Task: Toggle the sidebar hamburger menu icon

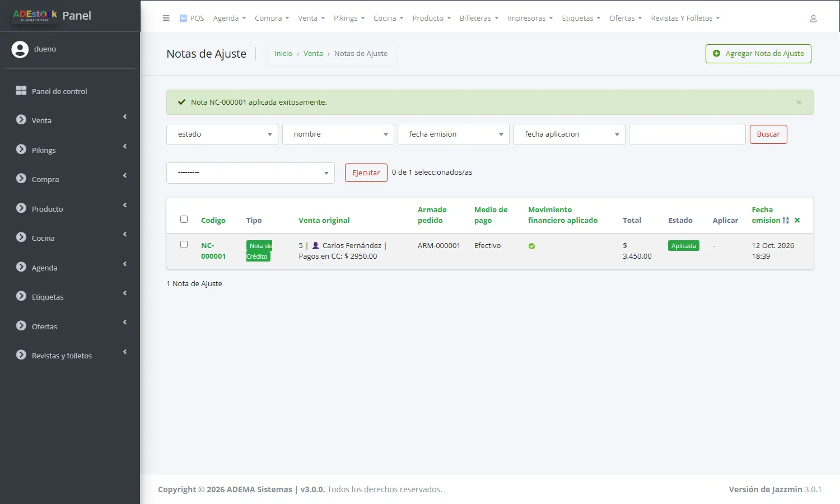Action: click(x=166, y=18)
